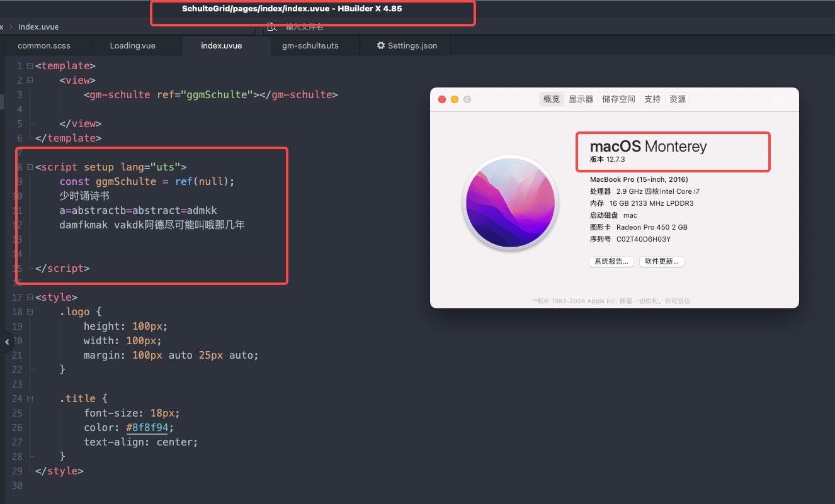The height and width of the screenshot is (504, 835).
Task: Collapse the .logo rule at line 18
Action: pos(30,312)
